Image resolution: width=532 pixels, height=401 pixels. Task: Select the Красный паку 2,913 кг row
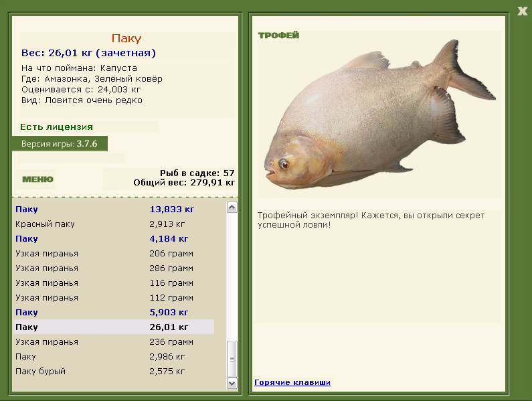[x=114, y=224]
